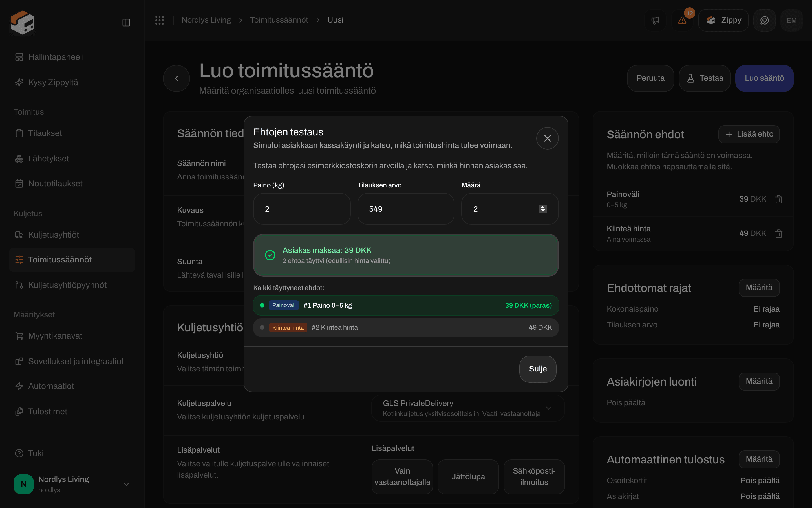Adjust the Määrä quantity stepper arrows
Viewport: 812px width, 508px height.
click(542, 209)
